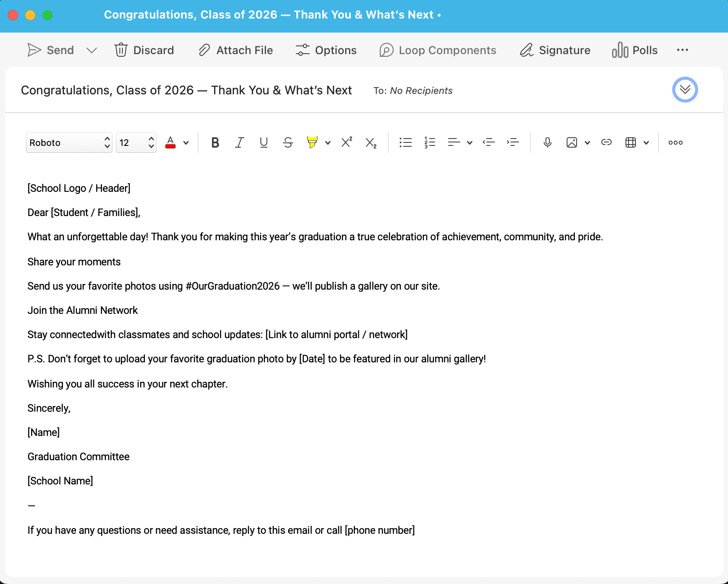Open the Send options dropdown arrow
The height and width of the screenshot is (584, 728).
pyautogui.click(x=92, y=50)
